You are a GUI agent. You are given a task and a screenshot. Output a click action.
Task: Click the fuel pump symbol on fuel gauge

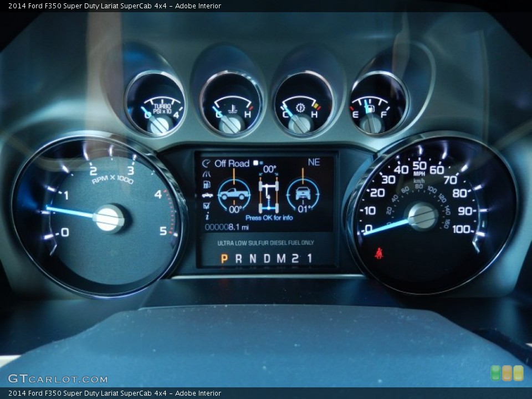[x=371, y=109]
